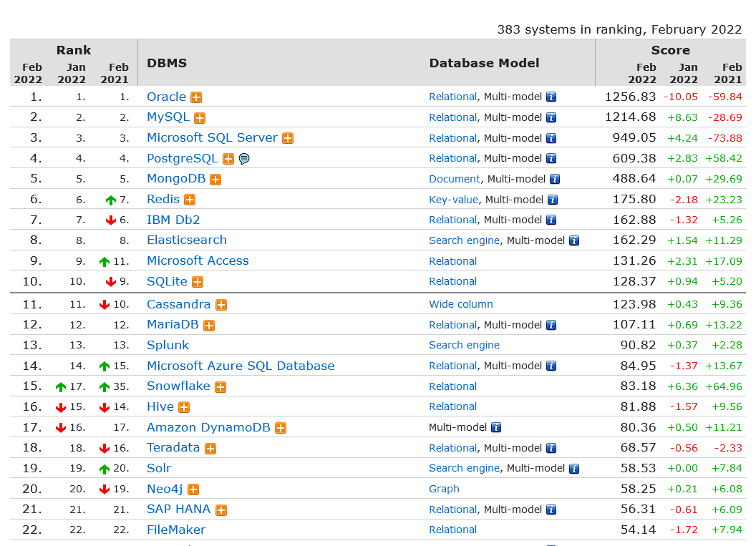Image resolution: width=756 pixels, height=546 pixels.
Task: Click the plus icon next to SAP HANA
Action: tap(221, 510)
